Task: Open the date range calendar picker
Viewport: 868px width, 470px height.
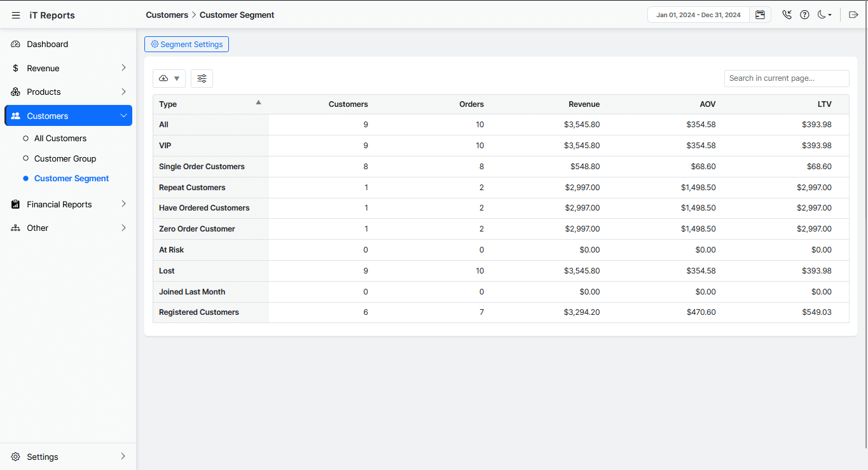Action: [x=760, y=15]
